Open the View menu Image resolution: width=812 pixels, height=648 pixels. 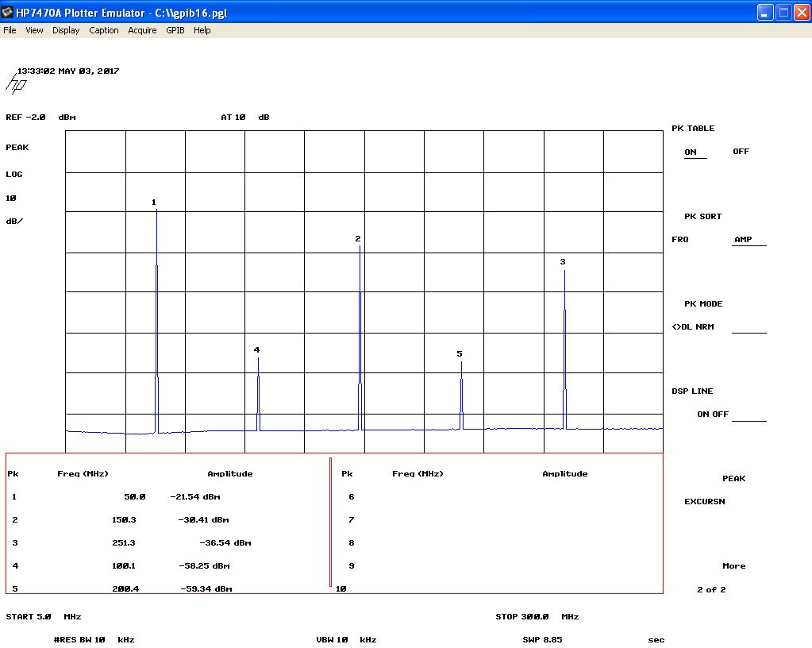(34, 30)
